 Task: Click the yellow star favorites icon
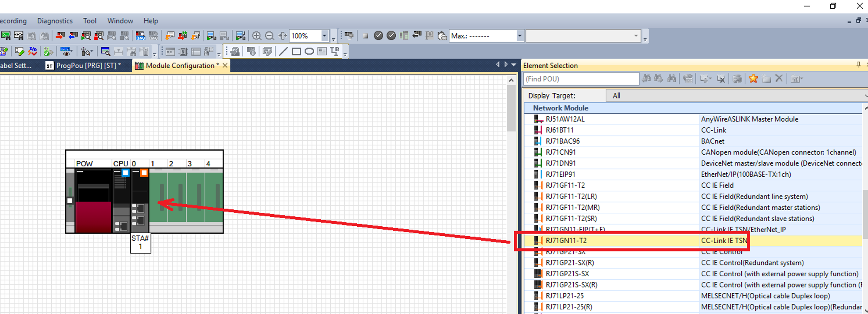(753, 79)
